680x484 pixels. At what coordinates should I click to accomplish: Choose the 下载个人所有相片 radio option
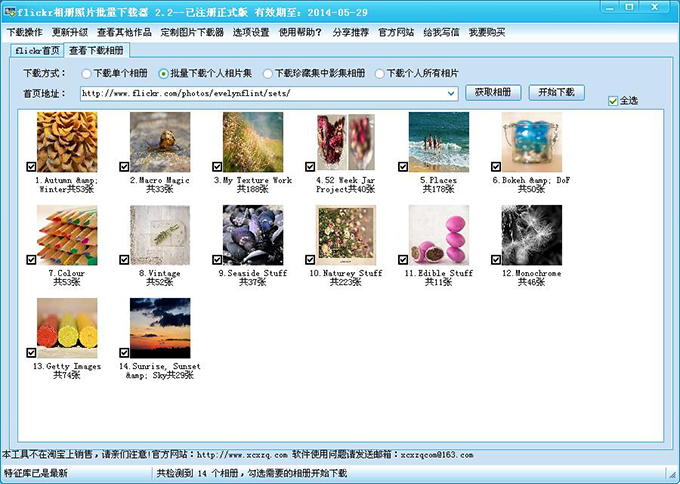379,74
